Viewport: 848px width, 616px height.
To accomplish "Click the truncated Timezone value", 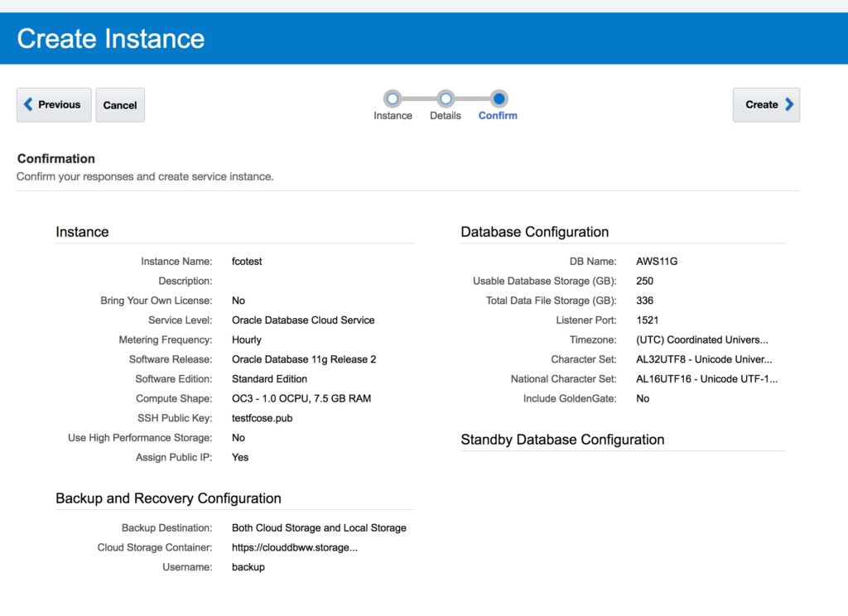I will [x=703, y=340].
